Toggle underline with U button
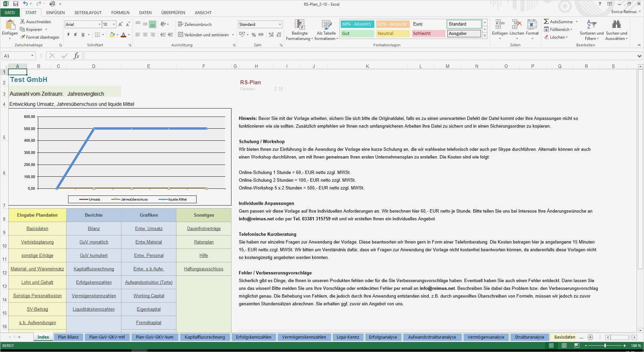Screen dimensions: 644x352 coord(82,35)
